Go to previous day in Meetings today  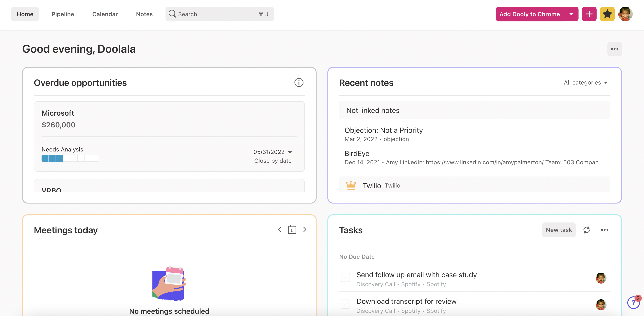pos(280,230)
